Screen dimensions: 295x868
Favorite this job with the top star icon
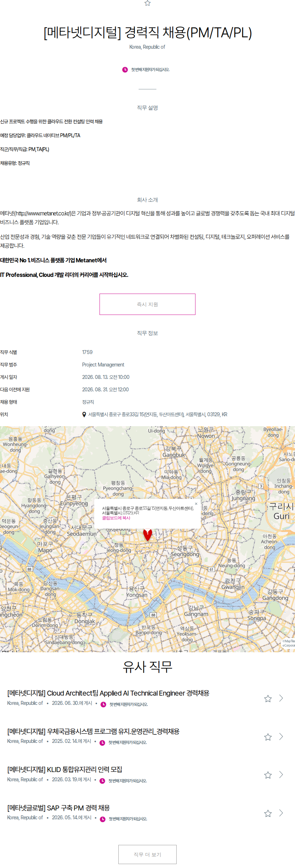[x=147, y=3]
